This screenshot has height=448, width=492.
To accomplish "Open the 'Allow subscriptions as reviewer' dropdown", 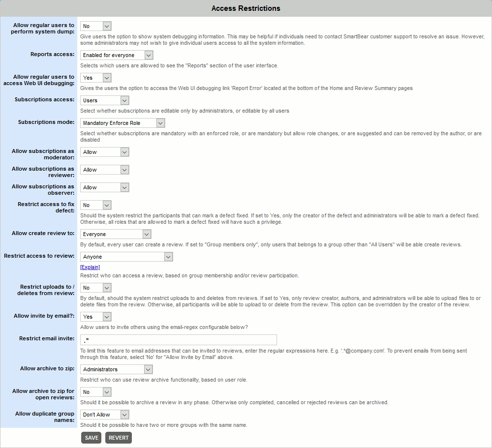I will click(104, 170).
